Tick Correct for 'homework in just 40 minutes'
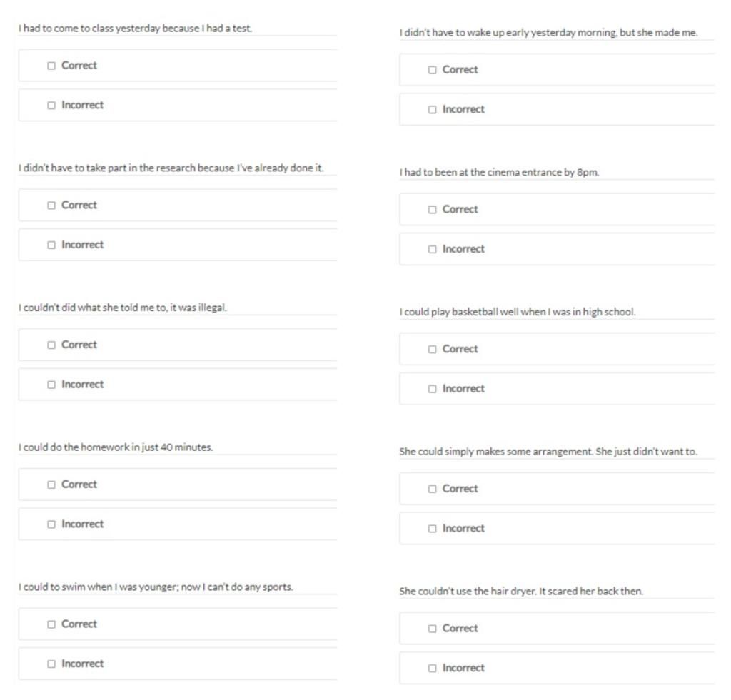The image size is (731, 700). coord(51,485)
